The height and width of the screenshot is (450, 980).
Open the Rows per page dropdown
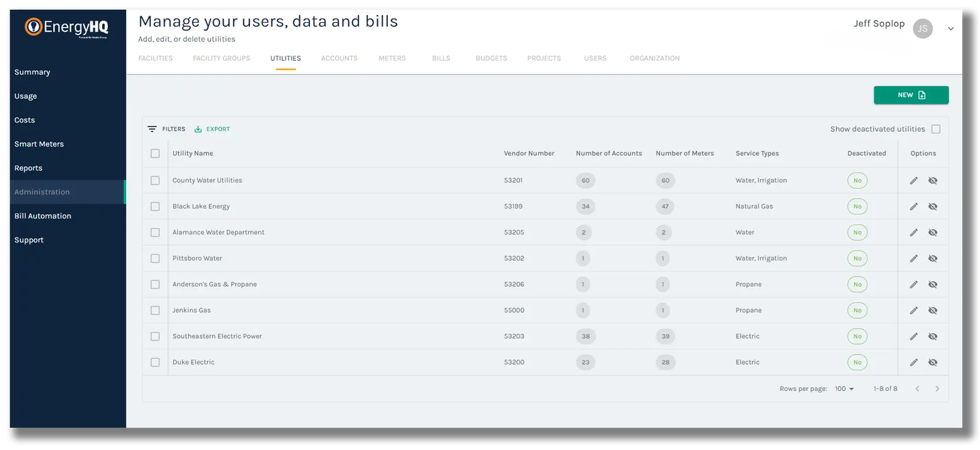[844, 389]
